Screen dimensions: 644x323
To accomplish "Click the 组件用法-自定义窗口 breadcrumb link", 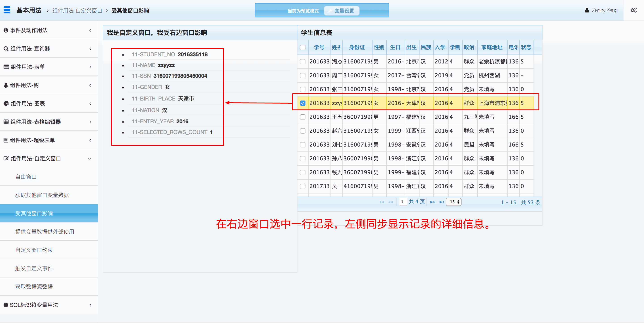I will 77,10.
